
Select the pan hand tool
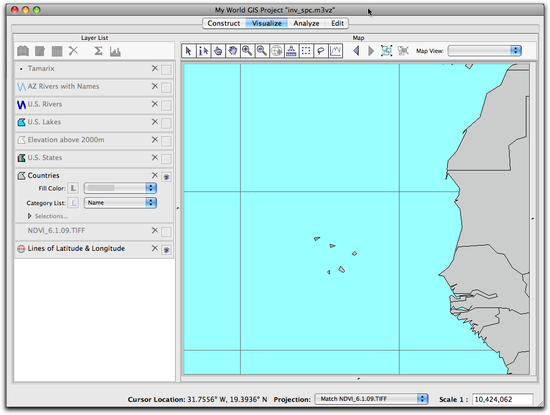point(233,51)
